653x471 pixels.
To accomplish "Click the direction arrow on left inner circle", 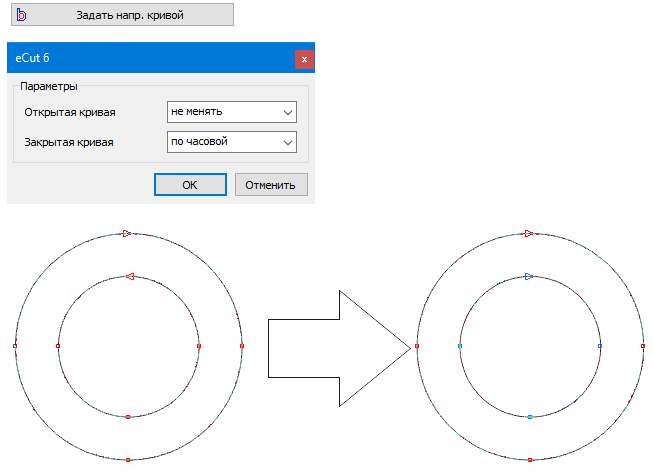I will tap(128, 276).
